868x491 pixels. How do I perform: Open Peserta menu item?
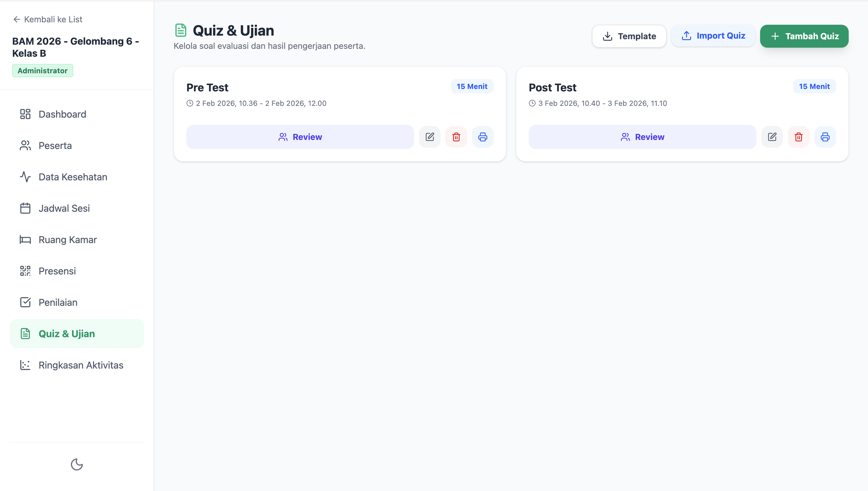[77, 146]
